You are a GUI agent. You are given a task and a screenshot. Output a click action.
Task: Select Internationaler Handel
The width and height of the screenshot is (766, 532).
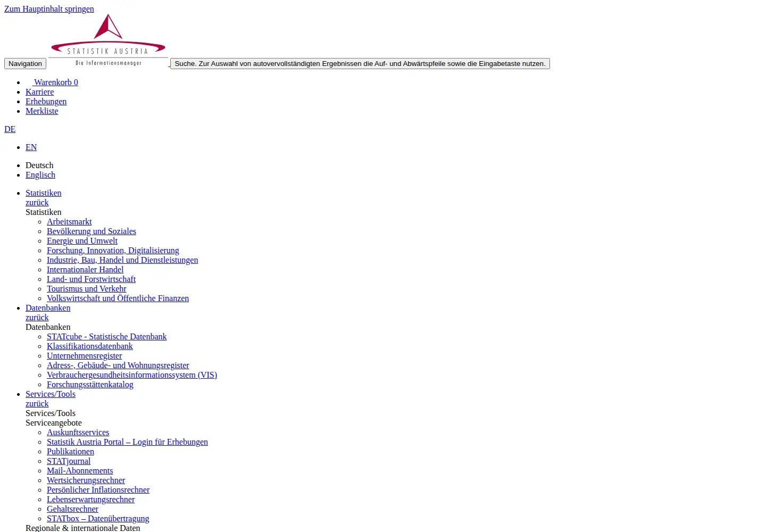click(x=85, y=270)
